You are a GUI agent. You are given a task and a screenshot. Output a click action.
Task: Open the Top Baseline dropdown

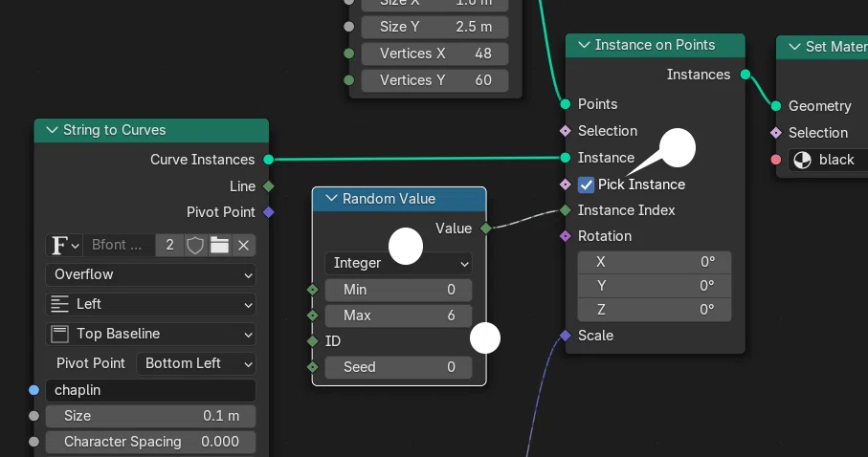pos(150,334)
